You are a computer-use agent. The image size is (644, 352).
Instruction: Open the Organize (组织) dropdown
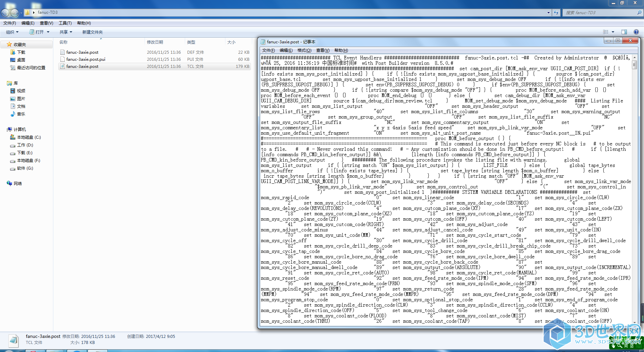(x=12, y=32)
